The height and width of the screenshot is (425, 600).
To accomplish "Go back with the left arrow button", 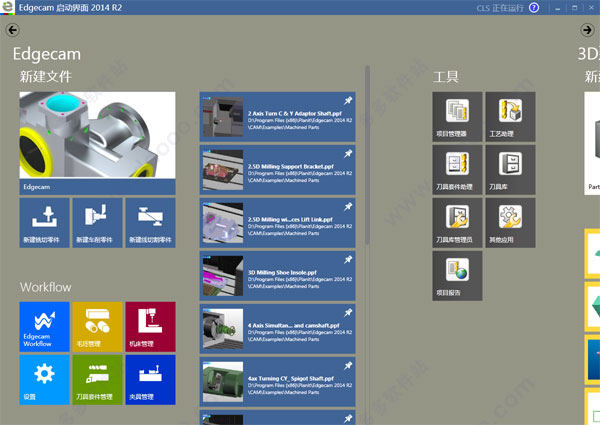I will (x=13, y=30).
